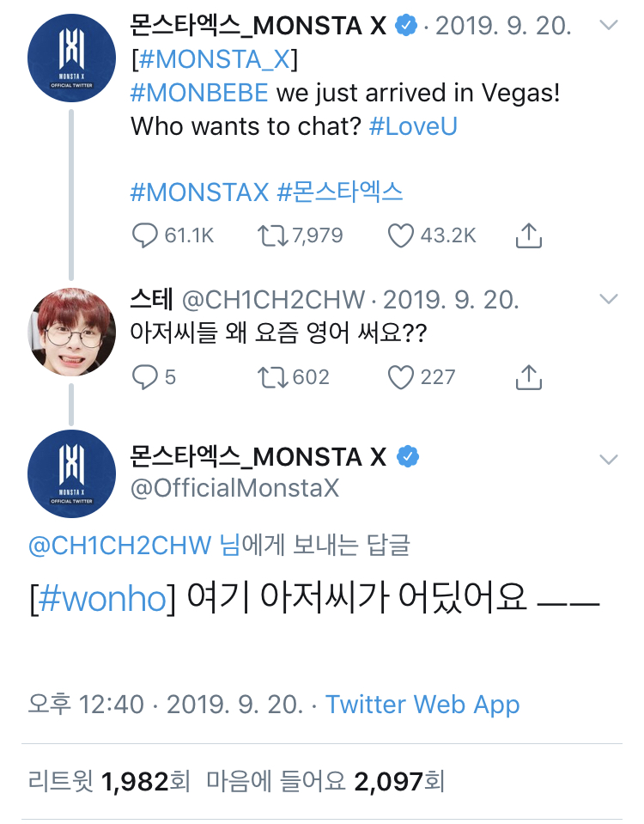This screenshot has height=824, width=644.
Task: Share the 스테 user's tweet
Action: point(529,375)
